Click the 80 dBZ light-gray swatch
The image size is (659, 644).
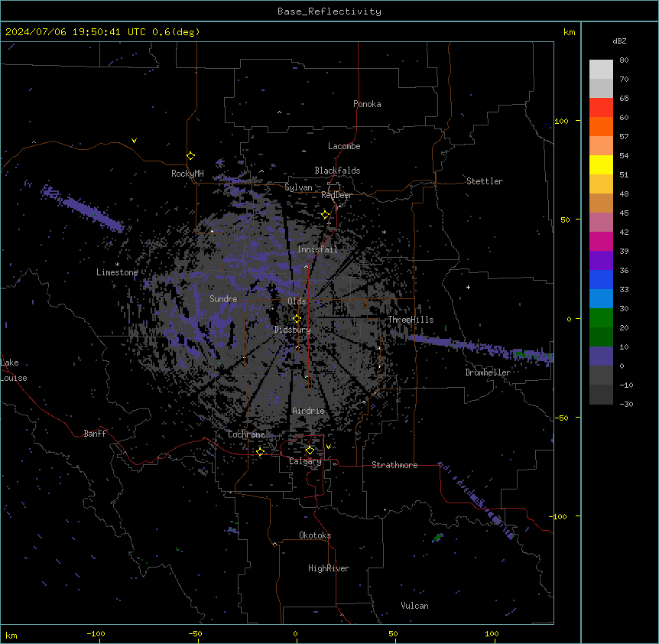601,70
